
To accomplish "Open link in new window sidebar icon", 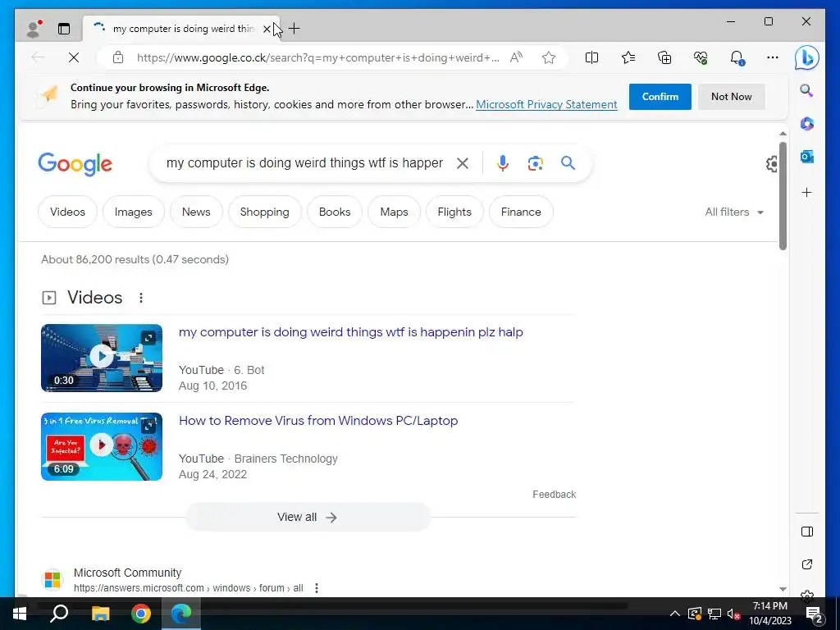I will pos(807,564).
